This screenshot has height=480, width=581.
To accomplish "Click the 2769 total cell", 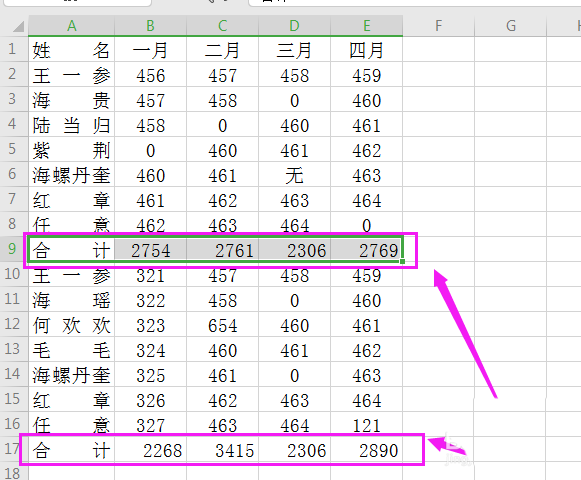I will click(366, 249).
